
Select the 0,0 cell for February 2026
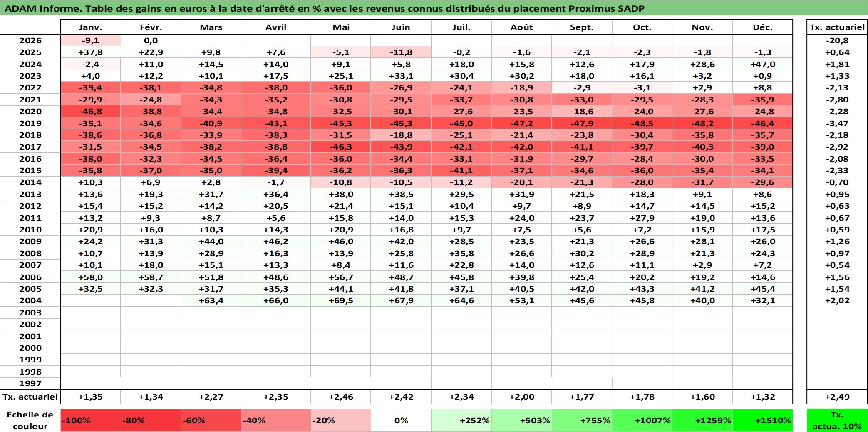151,40
